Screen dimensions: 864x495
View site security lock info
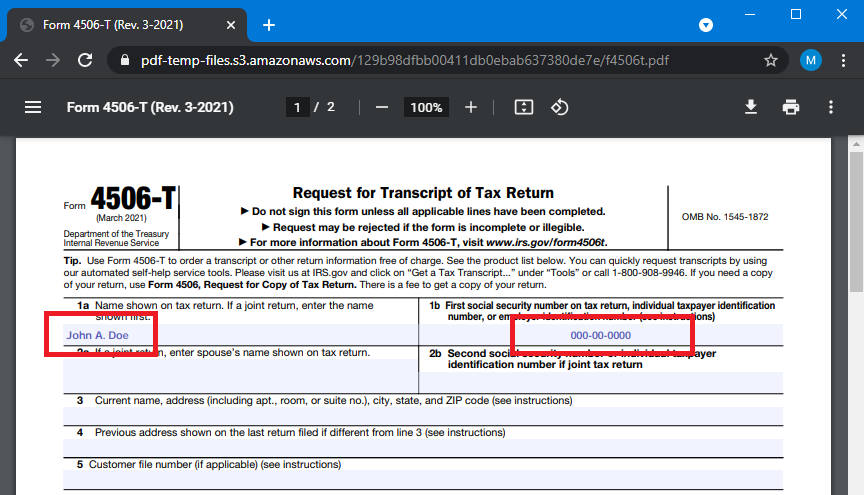tap(125, 60)
